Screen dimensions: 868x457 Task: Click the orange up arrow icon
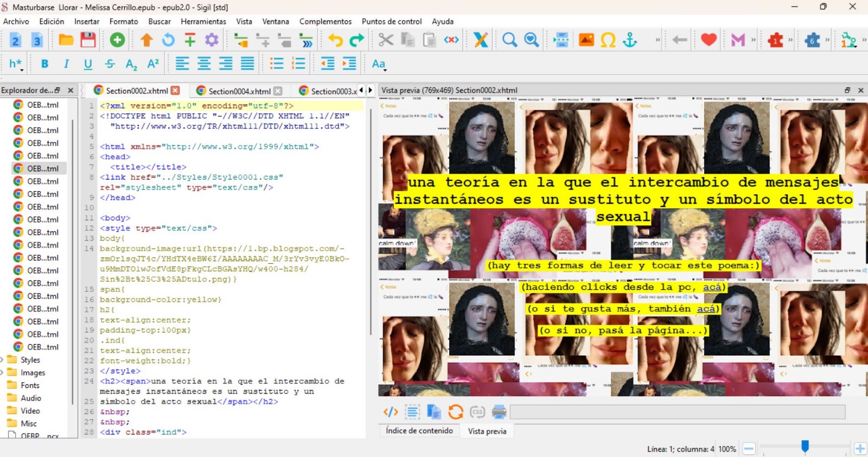point(146,40)
